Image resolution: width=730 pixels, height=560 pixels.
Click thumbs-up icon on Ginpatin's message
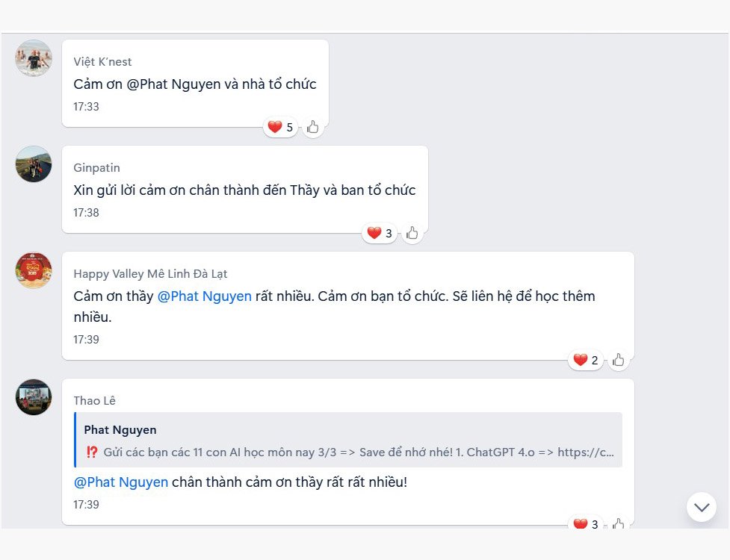[412, 234]
